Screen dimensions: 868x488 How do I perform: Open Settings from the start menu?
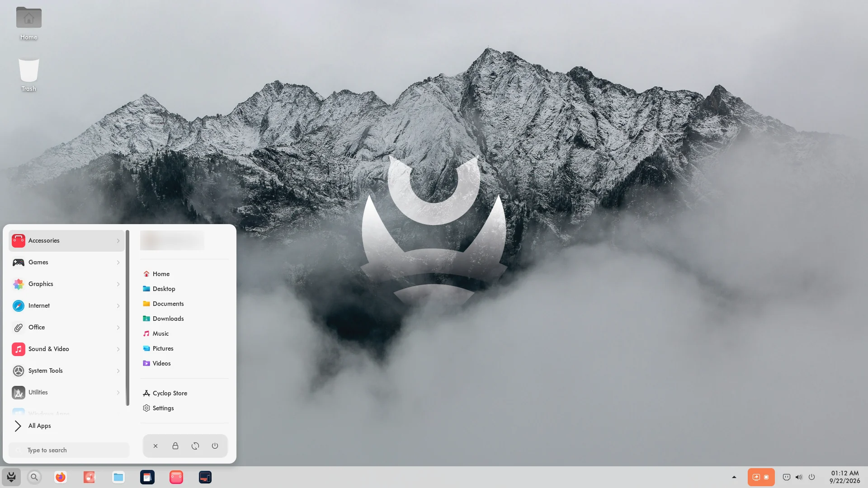pos(159,408)
